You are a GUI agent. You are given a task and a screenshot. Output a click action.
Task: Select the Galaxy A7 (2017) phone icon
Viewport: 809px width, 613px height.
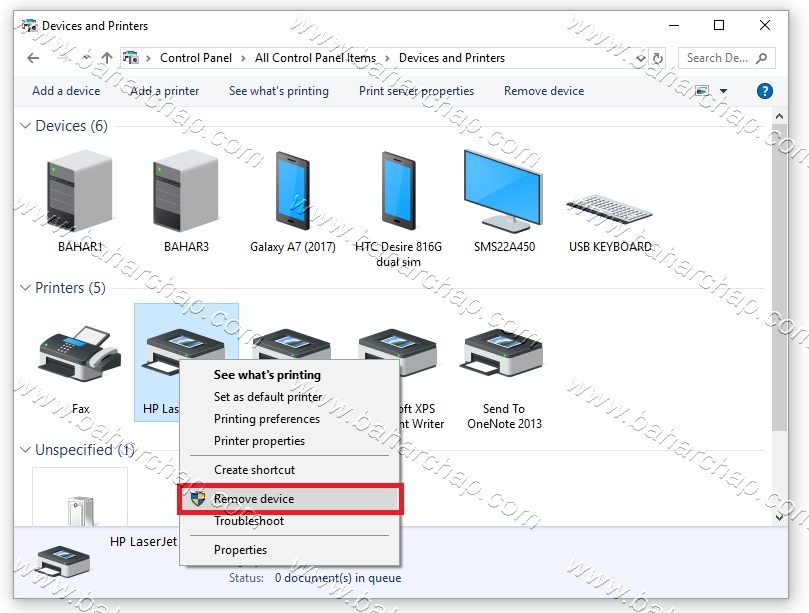[x=293, y=191]
